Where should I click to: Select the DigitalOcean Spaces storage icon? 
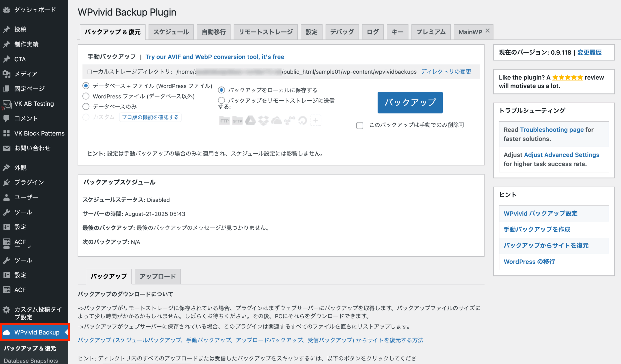coord(302,121)
